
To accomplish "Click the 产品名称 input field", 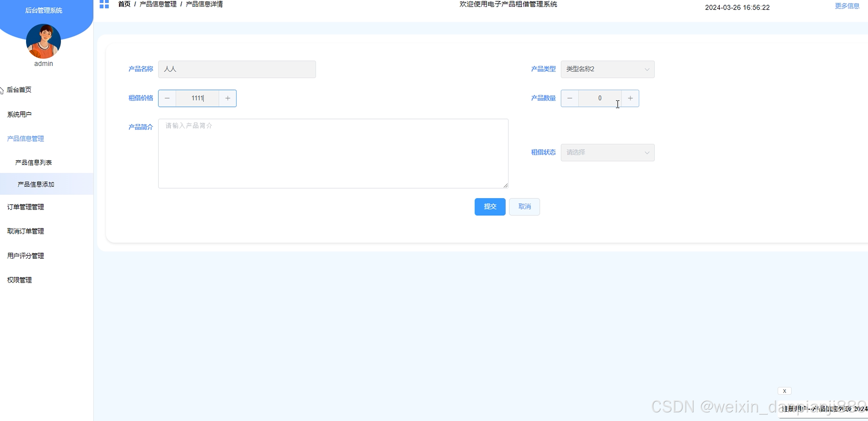I will coord(237,70).
